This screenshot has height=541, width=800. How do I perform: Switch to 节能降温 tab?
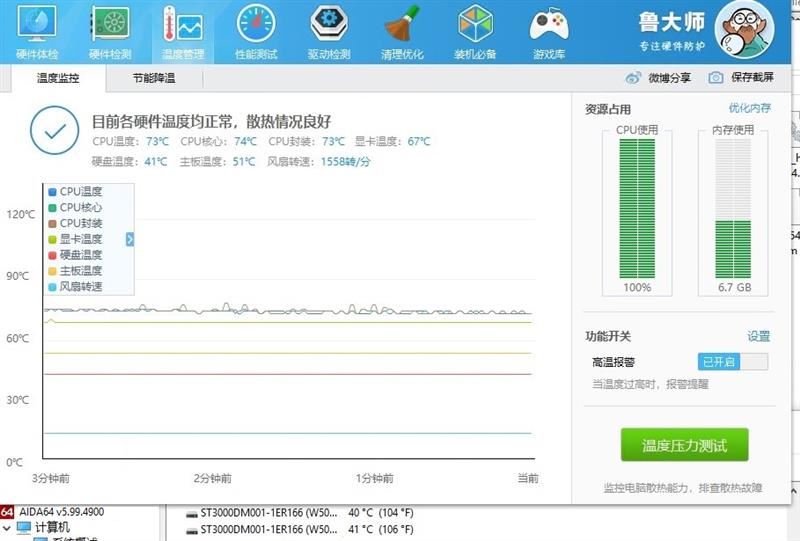coord(154,78)
